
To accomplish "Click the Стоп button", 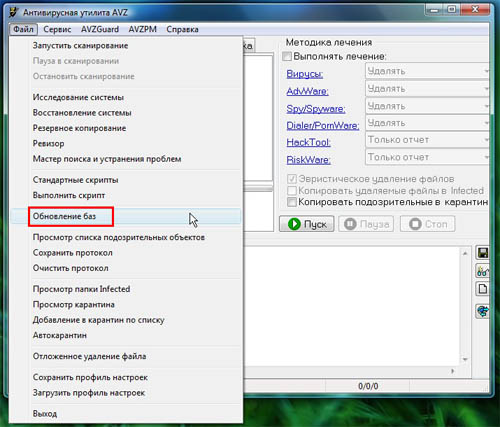I will [428, 224].
